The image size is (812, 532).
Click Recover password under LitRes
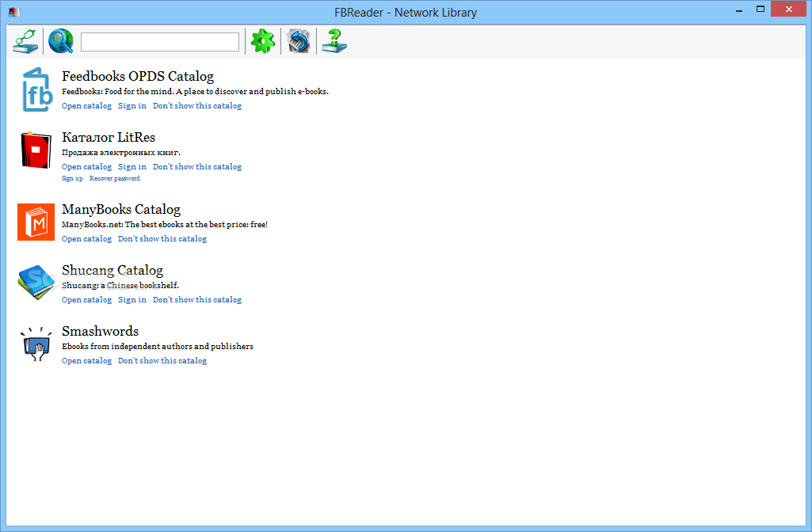point(114,179)
